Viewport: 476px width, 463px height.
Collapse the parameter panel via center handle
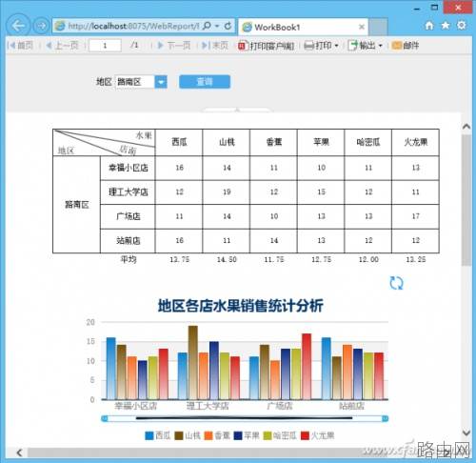tap(237, 110)
